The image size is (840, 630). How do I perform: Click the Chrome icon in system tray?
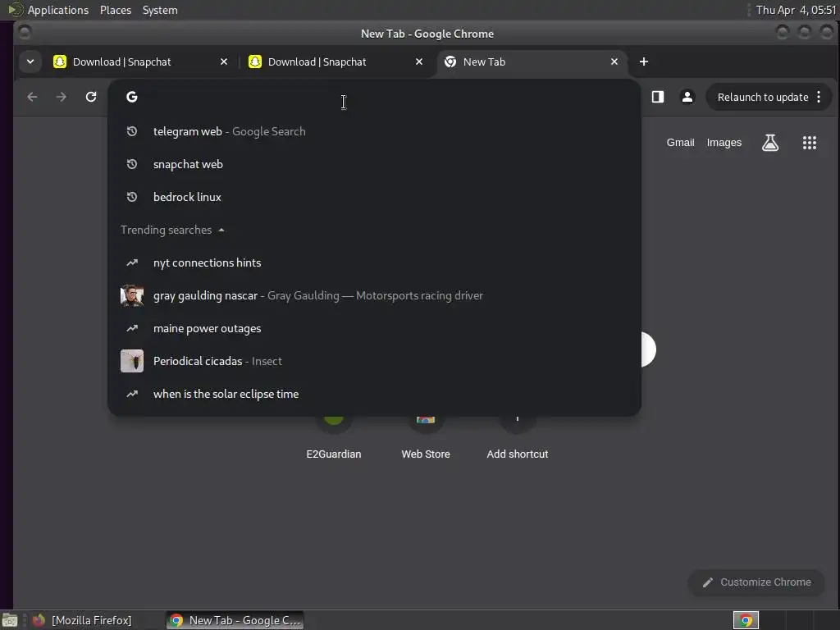coord(746,620)
